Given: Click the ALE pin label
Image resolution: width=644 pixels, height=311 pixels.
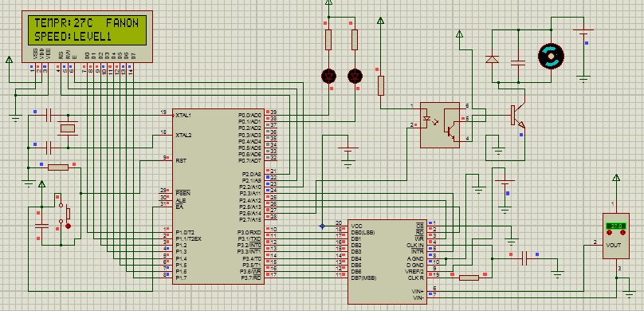Looking at the screenshot, I should [180, 200].
